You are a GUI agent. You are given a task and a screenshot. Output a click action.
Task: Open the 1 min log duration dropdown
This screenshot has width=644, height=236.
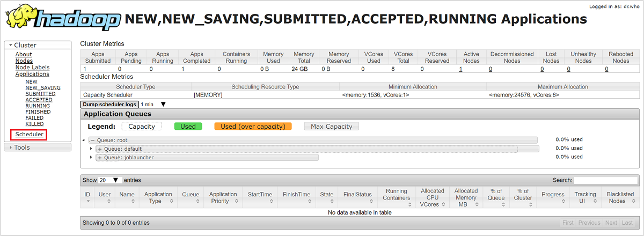(x=154, y=104)
